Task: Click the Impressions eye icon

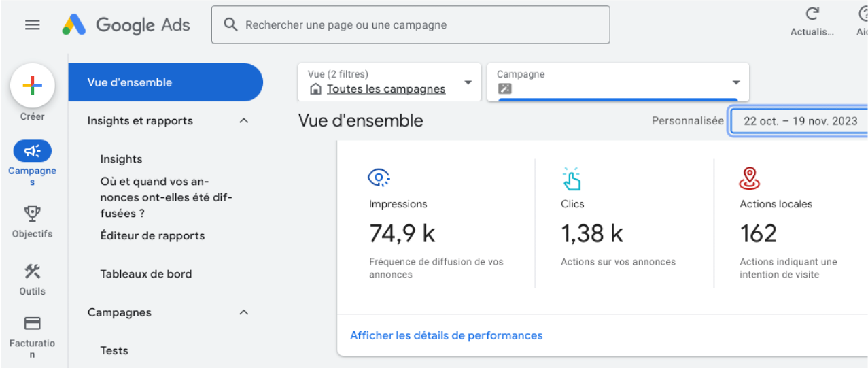Action: click(379, 178)
